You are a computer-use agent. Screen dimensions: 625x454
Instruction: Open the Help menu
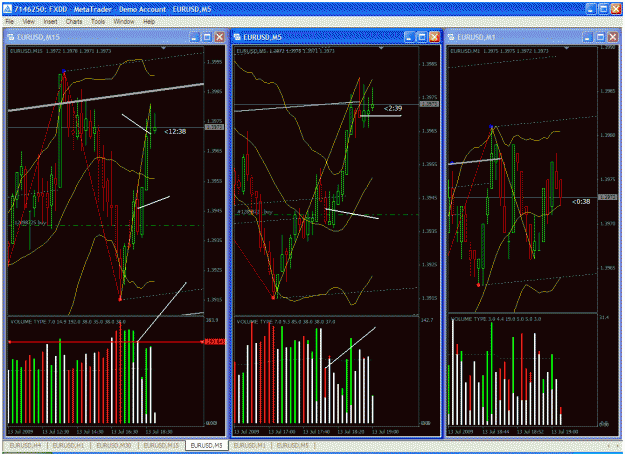(x=149, y=22)
